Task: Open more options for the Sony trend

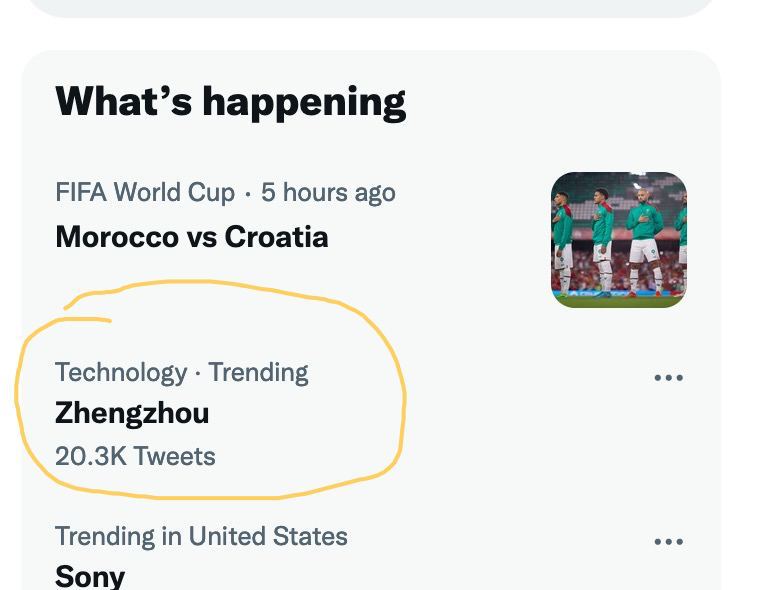Action: pos(668,542)
